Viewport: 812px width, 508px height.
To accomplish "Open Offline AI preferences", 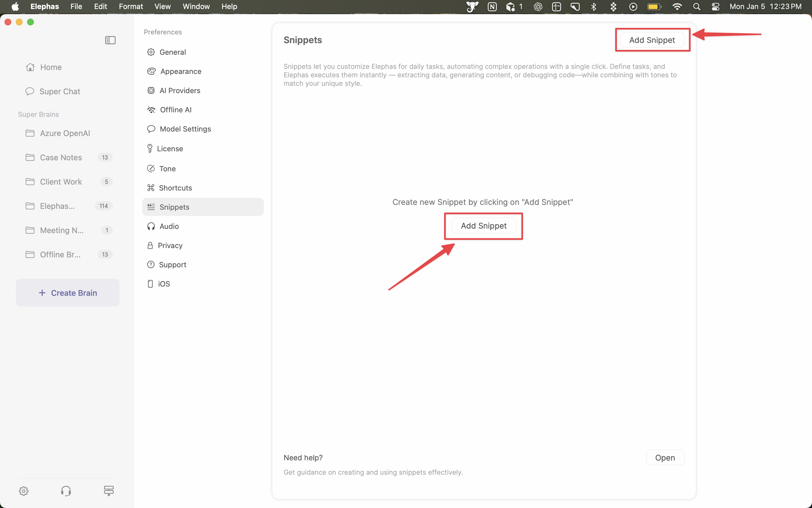I will pos(203,110).
